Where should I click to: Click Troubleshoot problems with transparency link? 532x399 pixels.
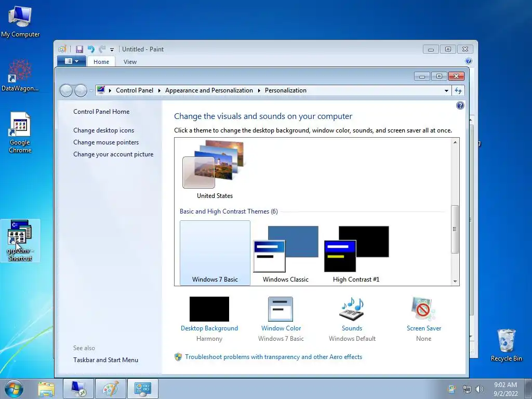273,357
